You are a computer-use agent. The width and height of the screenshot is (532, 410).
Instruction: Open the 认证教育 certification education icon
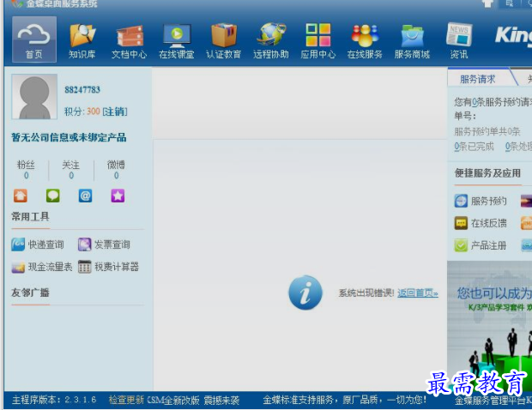point(224,40)
